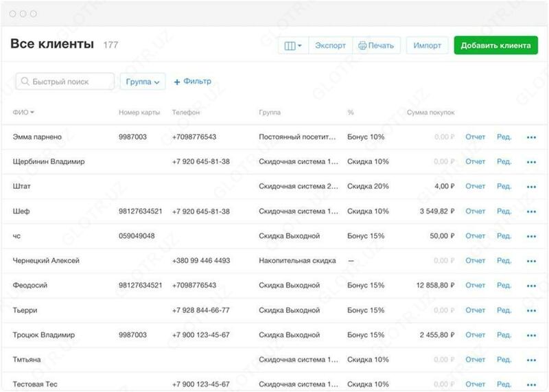Click Постоянный посетит… group cell
This screenshot has width=549, height=392.
[297, 137]
